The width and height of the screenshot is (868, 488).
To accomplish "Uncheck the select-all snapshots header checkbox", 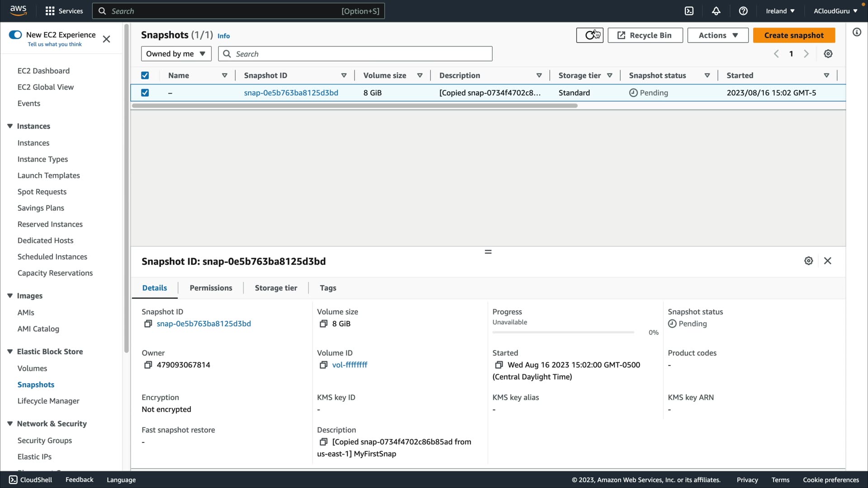I will point(145,75).
